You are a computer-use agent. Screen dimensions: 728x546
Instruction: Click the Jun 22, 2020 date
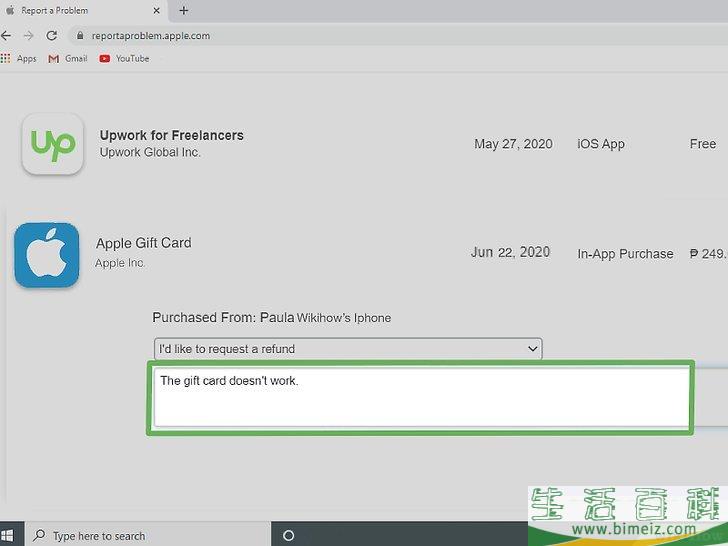point(510,252)
